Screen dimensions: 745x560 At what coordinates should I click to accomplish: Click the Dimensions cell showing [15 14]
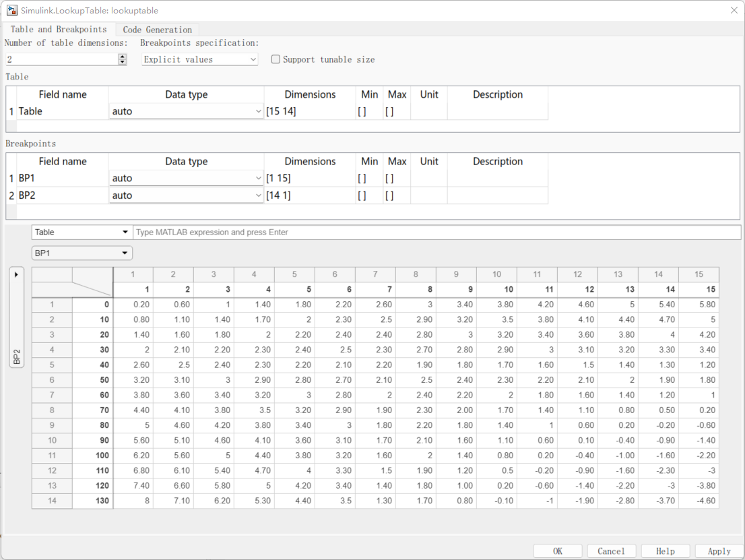point(311,111)
